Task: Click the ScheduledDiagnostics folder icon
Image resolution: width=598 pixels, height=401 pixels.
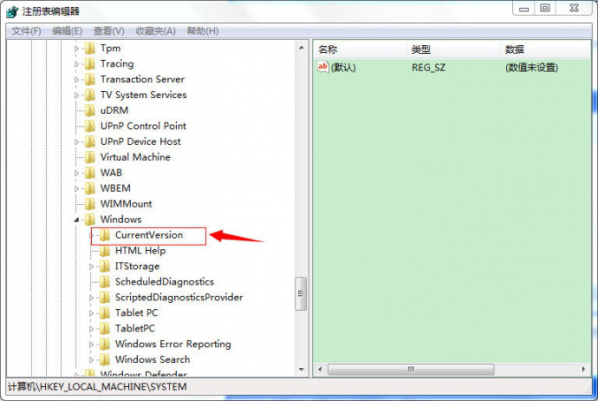Action: (x=105, y=282)
